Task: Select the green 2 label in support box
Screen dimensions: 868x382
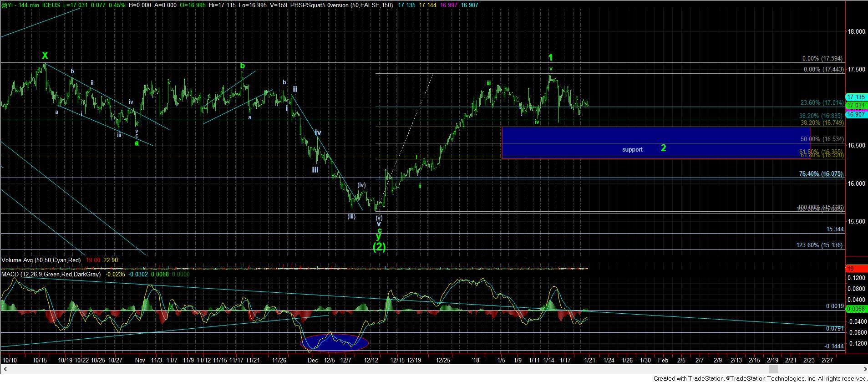Action: click(663, 148)
